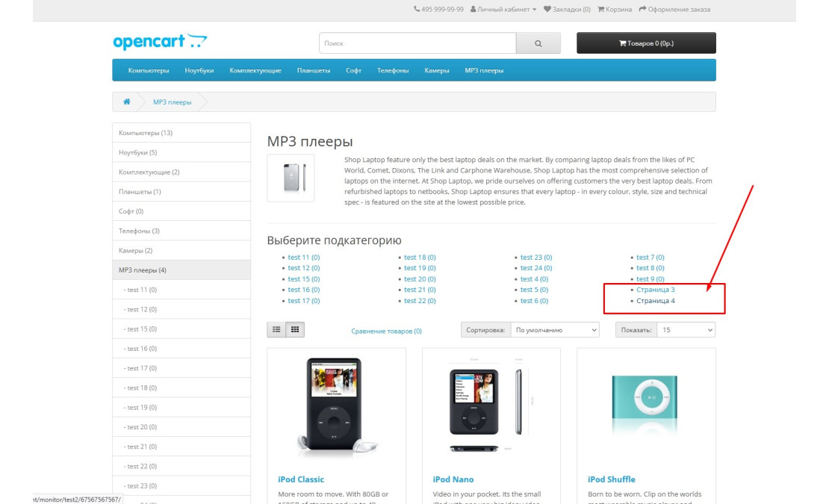Select Компьютеры (13) in the sidebar
This screenshot has width=829, height=504.
pyautogui.click(x=181, y=133)
